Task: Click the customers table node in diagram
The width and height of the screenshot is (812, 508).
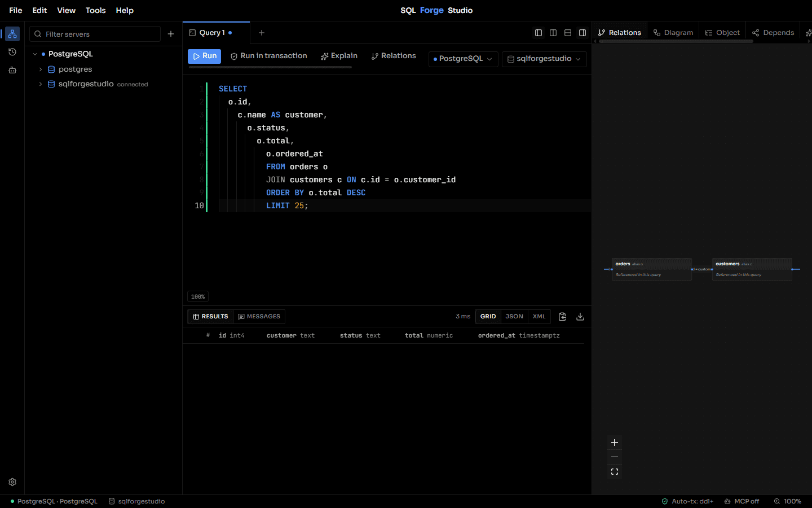Action: point(752,269)
